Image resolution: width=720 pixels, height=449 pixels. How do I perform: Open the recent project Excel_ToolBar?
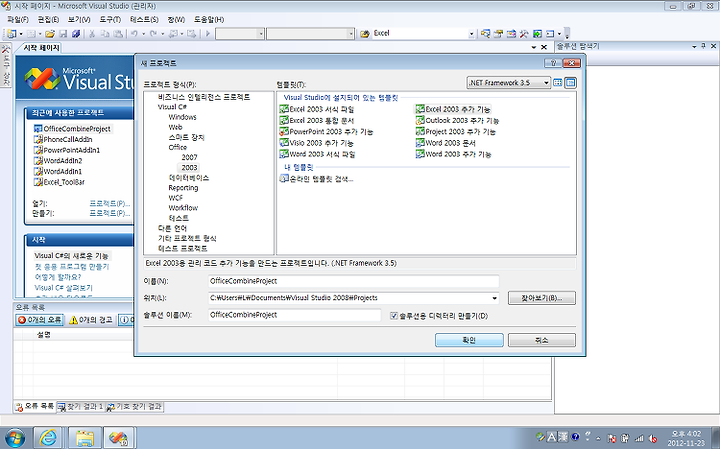60,182
